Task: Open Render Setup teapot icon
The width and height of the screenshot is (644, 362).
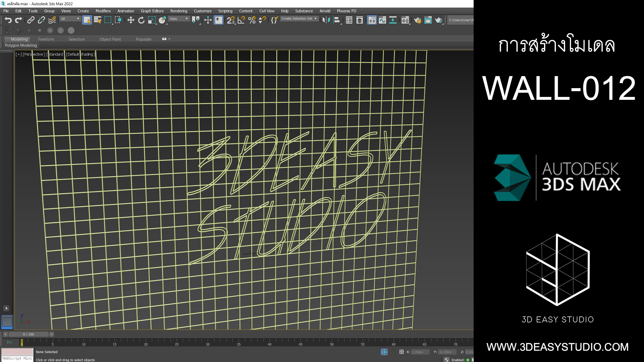Action: pos(417,20)
